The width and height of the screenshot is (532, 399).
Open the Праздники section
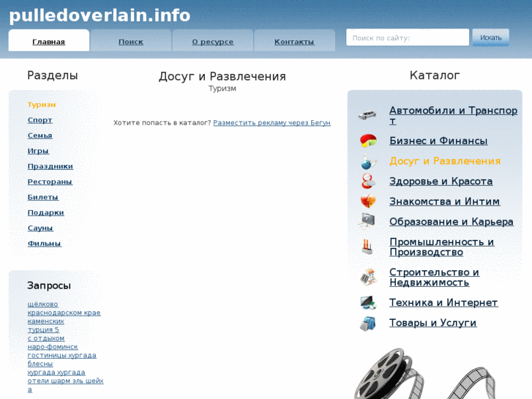click(x=50, y=166)
